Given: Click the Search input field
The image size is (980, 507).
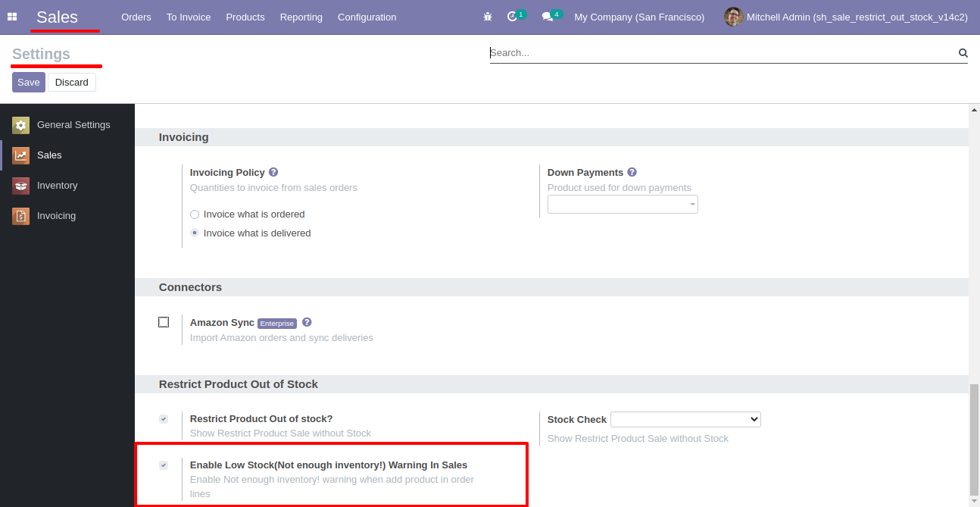Looking at the screenshot, I should [x=723, y=53].
